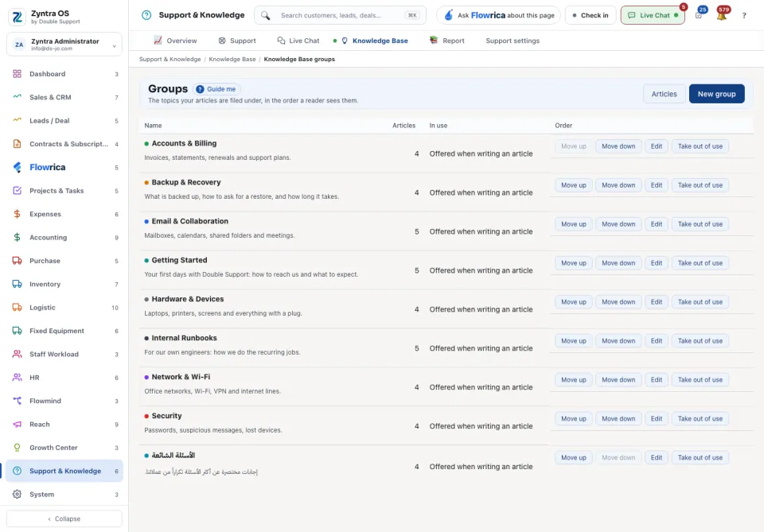This screenshot has width=764, height=532.
Task: Click the Growth Center bulb icon
Action: tap(17, 447)
